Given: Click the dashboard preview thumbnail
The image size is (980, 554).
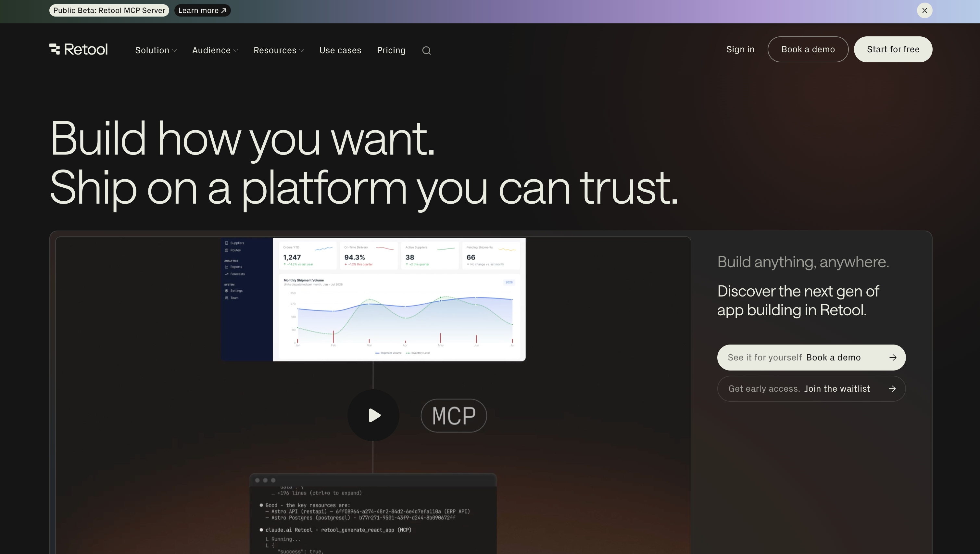Looking at the screenshot, I should pos(373,299).
